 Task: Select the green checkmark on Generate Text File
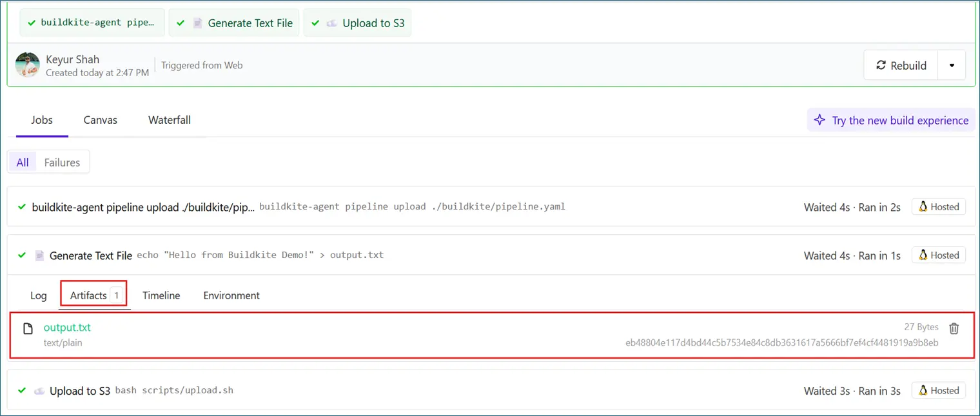[22, 255]
